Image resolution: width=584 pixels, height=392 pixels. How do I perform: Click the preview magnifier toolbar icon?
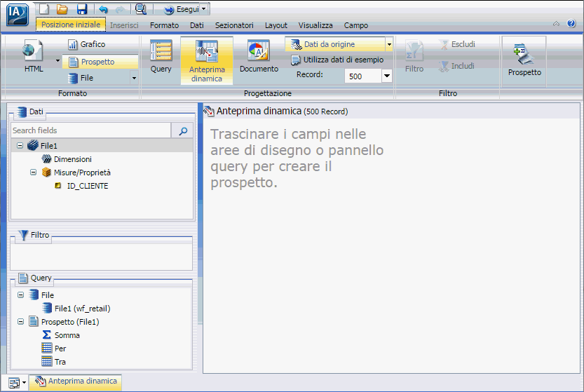click(140, 9)
